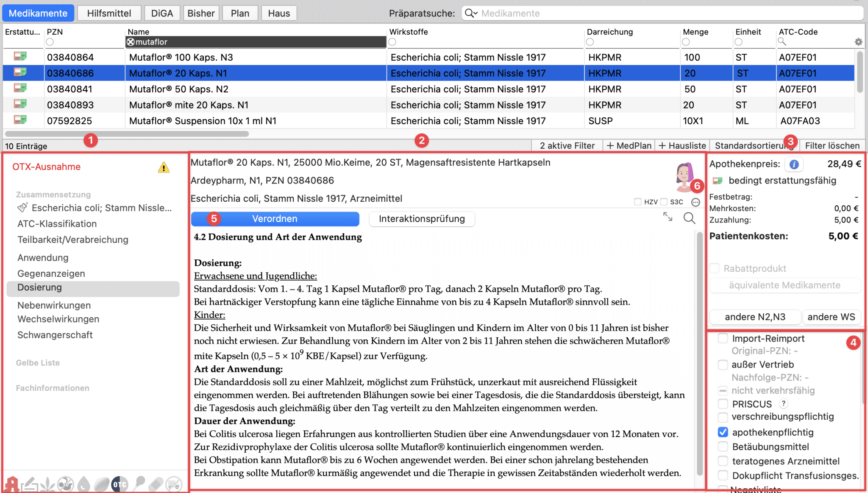
Task: Check the 'Dokupflicht Transfusionsges.' checkbox
Action: [x=723, y=475]
